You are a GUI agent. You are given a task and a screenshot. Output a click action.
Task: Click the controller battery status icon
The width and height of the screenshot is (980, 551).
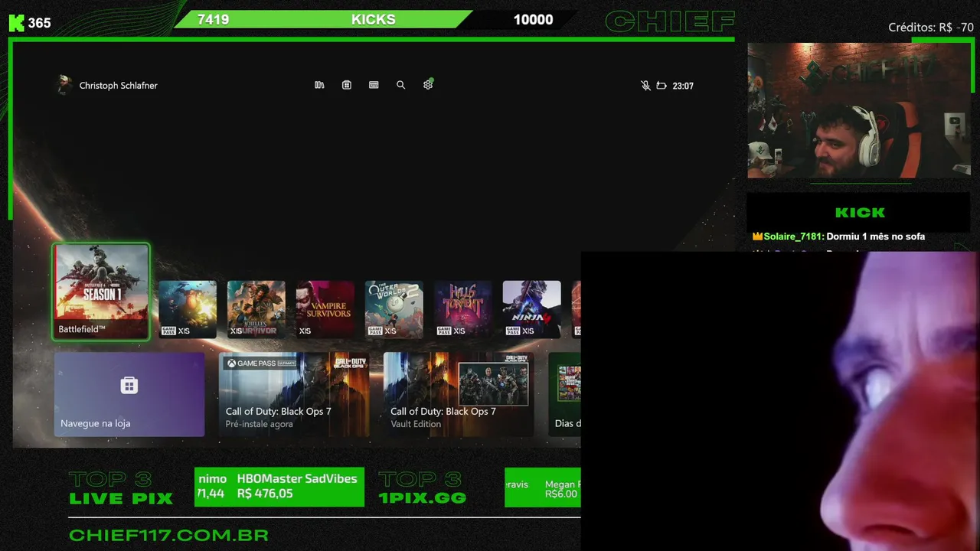[661, 86]
